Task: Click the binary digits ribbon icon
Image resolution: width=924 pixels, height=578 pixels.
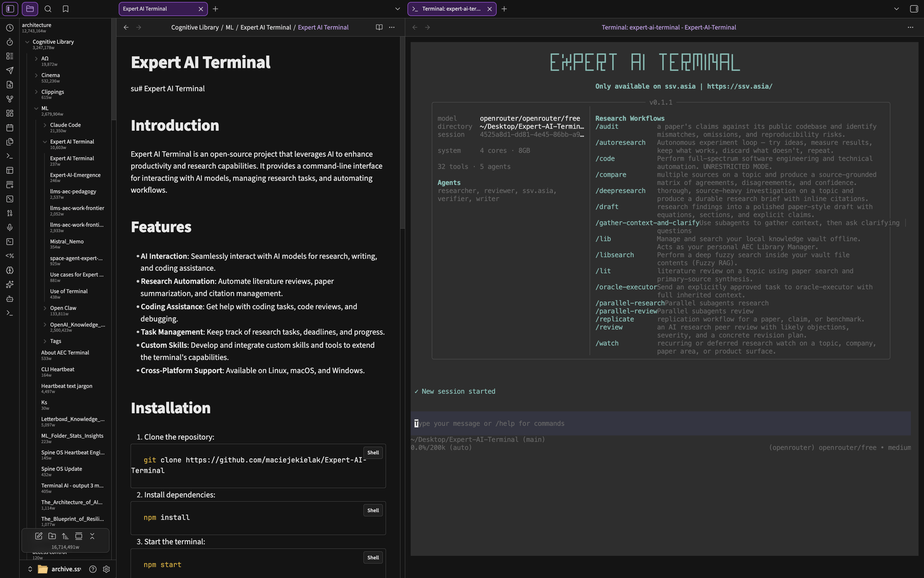Action: point(9,213)
